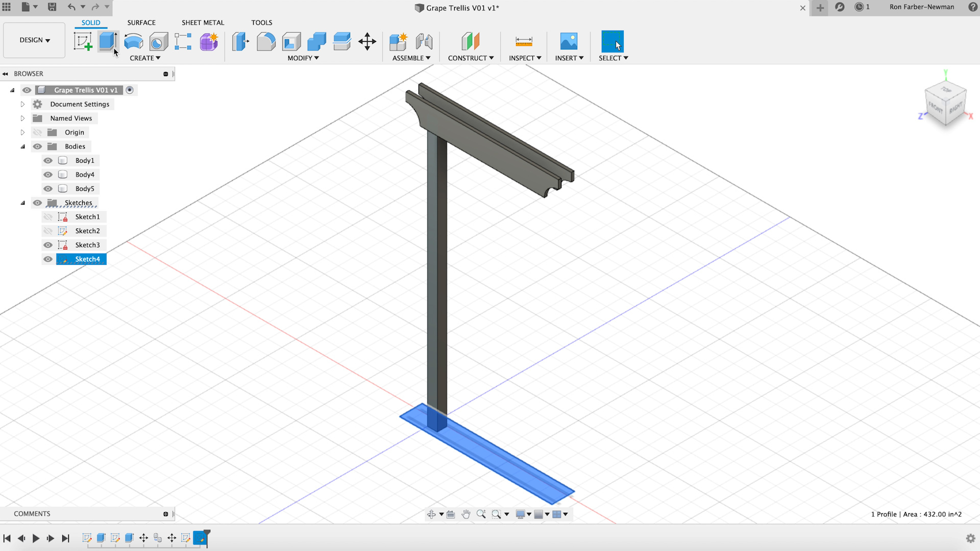Click the Select dropdown arrow
This screenshot has height=551, width=980.
(625, 58)
